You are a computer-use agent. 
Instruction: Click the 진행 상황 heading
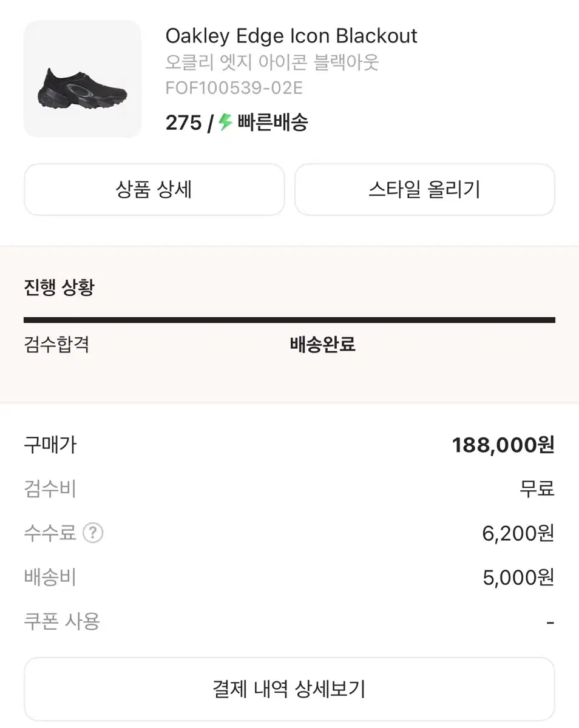59,287
